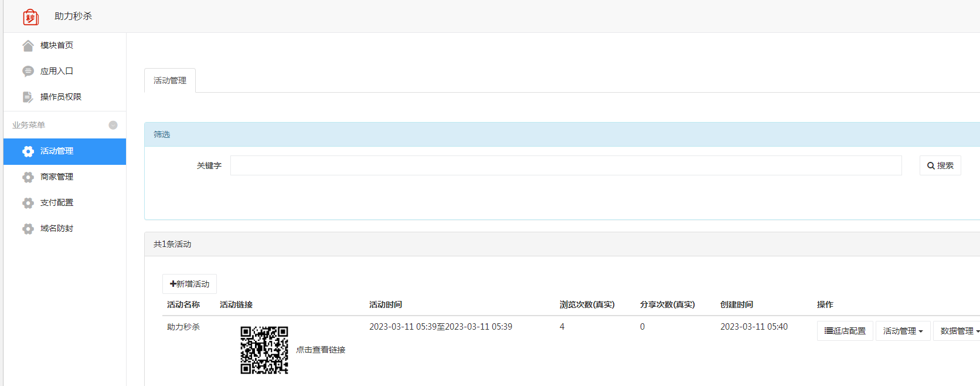Image resolution: width=980 pixels, height=386 pixels.
Task: Open 商家管理 in the sidebar menu
Action: pos(57,177)
